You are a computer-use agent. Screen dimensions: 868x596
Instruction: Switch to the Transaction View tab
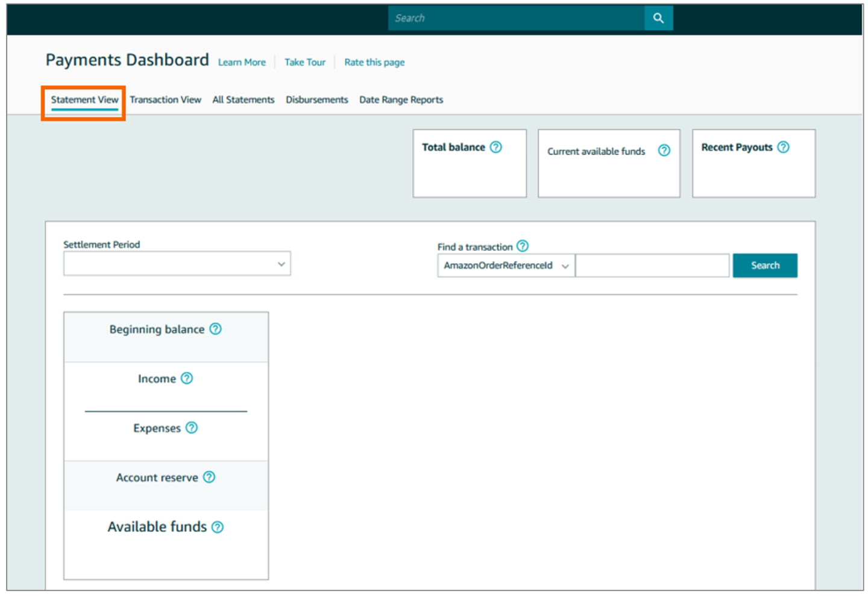pyautogui.click(x=165, y=100)
